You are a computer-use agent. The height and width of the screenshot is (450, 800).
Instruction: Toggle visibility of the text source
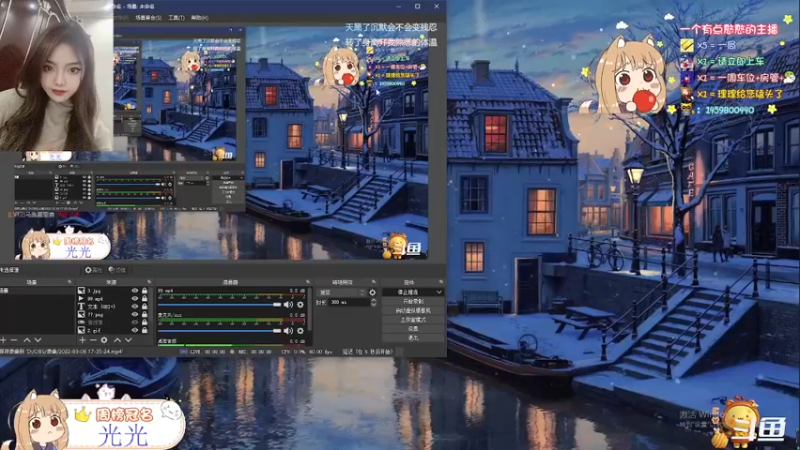click(x=135, y=306)
